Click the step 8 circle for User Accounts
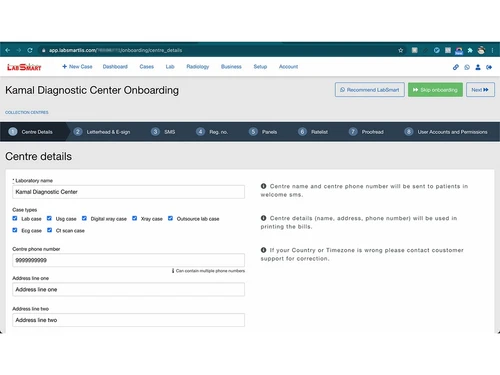500x375 pixels. click(x=409, y=132)
